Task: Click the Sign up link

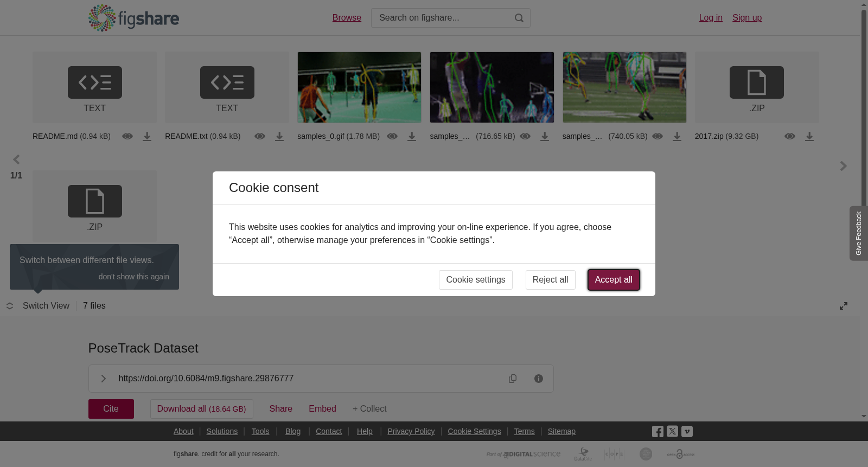Action: point(747,18)
